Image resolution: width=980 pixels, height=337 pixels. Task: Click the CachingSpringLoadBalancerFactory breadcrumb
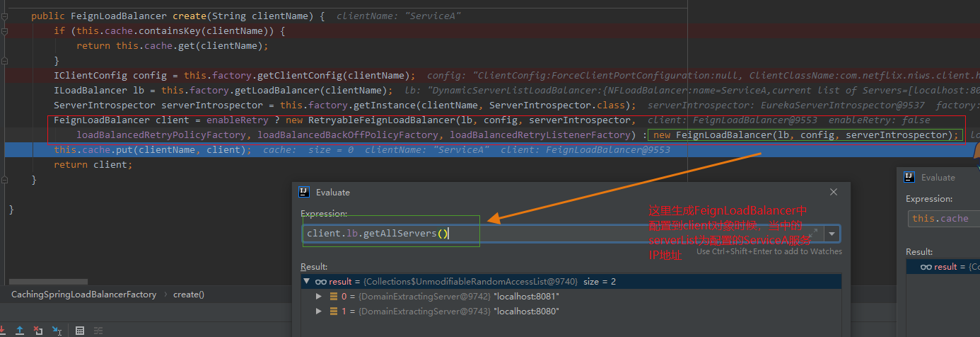click(x=84, y=294)
